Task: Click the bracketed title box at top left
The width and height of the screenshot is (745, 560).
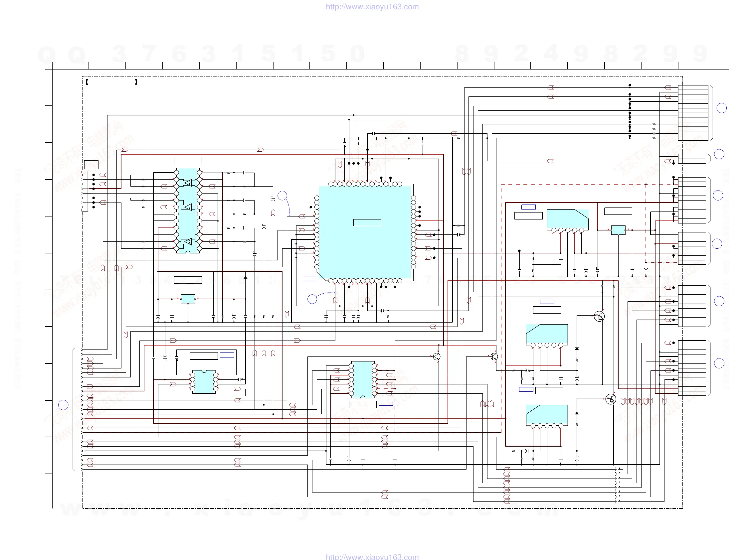Action: pos(111,82)
